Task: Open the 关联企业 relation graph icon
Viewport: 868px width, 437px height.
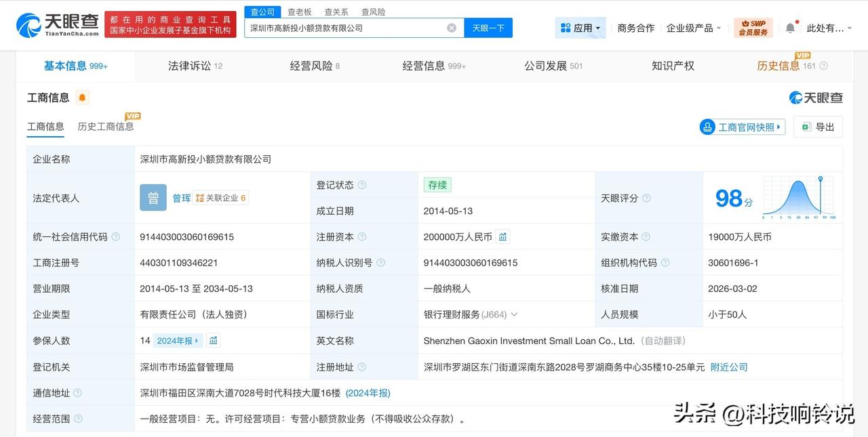Action: (x=199, y=197)
